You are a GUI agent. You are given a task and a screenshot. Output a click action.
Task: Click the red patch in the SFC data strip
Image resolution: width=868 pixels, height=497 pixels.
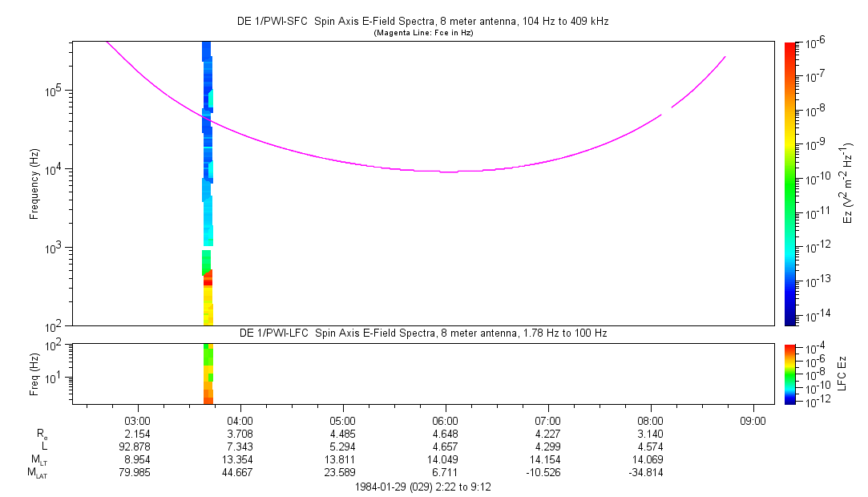point(208,278)
